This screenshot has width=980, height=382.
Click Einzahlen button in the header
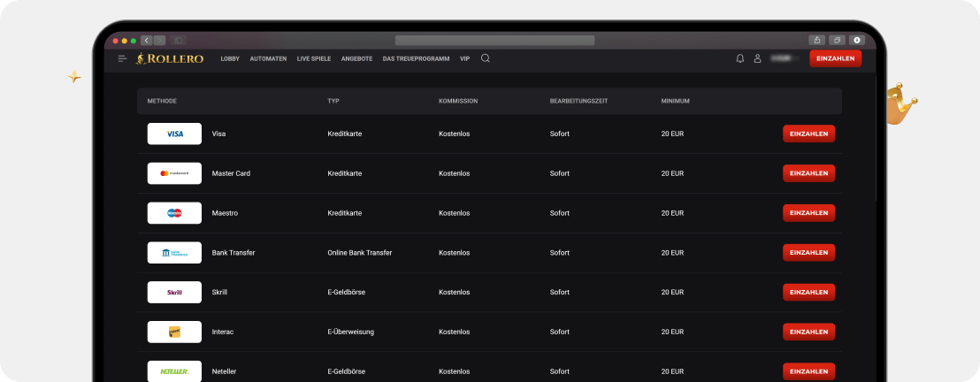835,58
